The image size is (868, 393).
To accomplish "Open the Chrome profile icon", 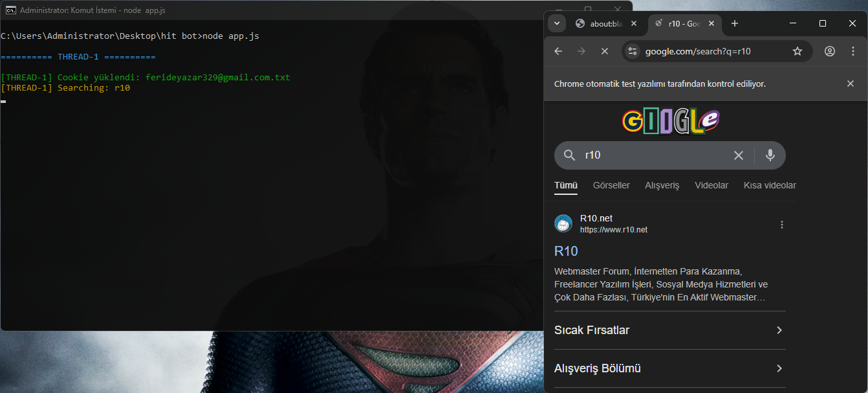I will pos(830,51).
